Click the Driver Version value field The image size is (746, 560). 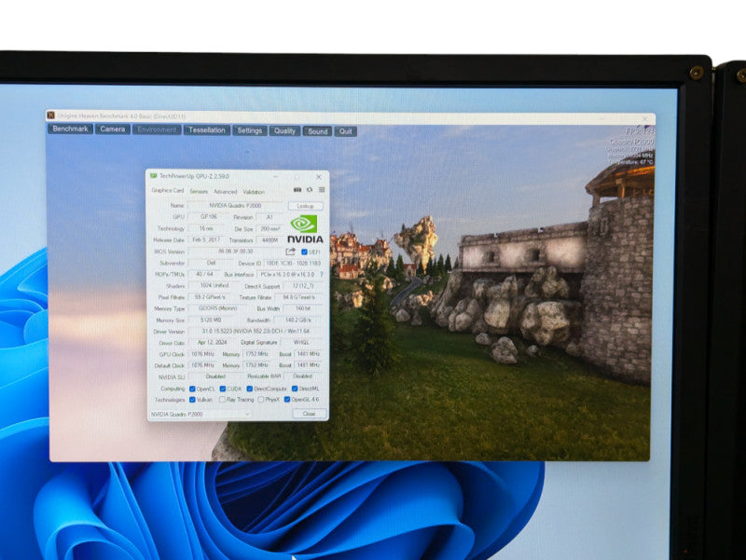coord(256,332)
